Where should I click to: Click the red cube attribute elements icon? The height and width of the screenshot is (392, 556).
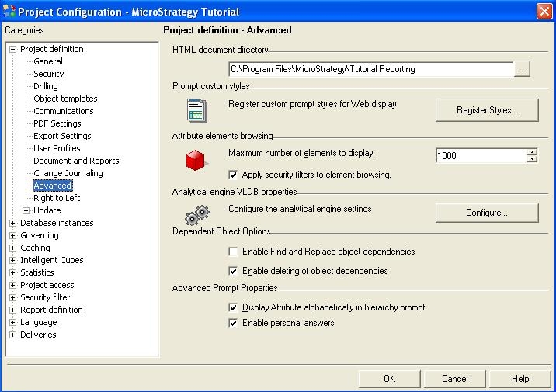[x=196, y=161]
